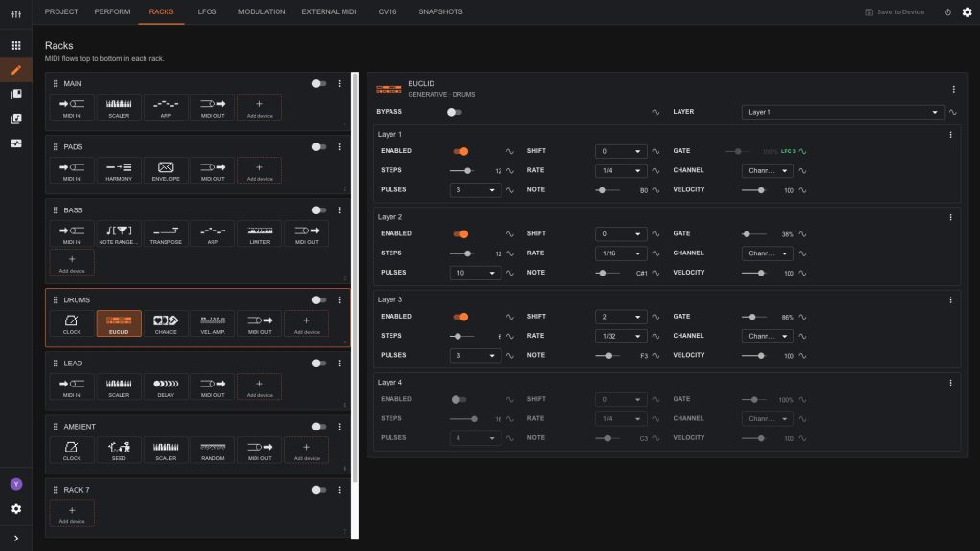Open Layer 3 Rate dropdown showing 1/32
Screen dimensions: 980x551
tap(620, 336)
